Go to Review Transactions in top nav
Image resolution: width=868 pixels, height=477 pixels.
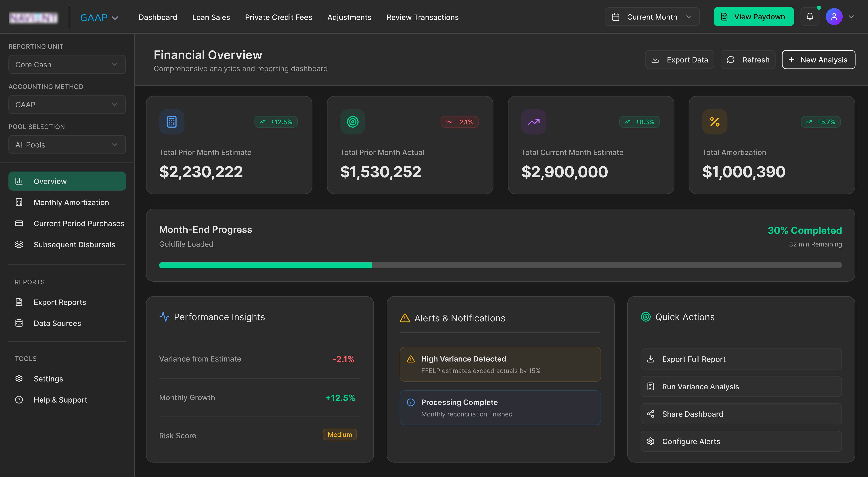pos(422,17)
